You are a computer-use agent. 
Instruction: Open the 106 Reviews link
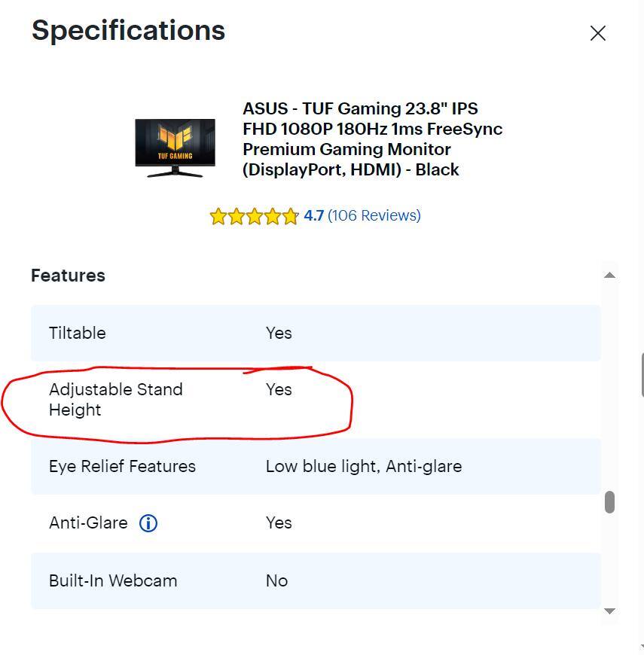[374, 216]
